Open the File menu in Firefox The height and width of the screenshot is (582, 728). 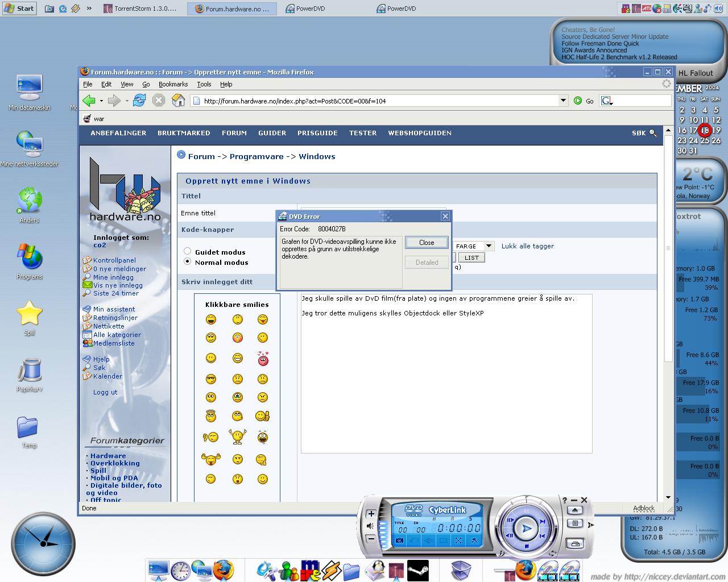pos(88,84)
